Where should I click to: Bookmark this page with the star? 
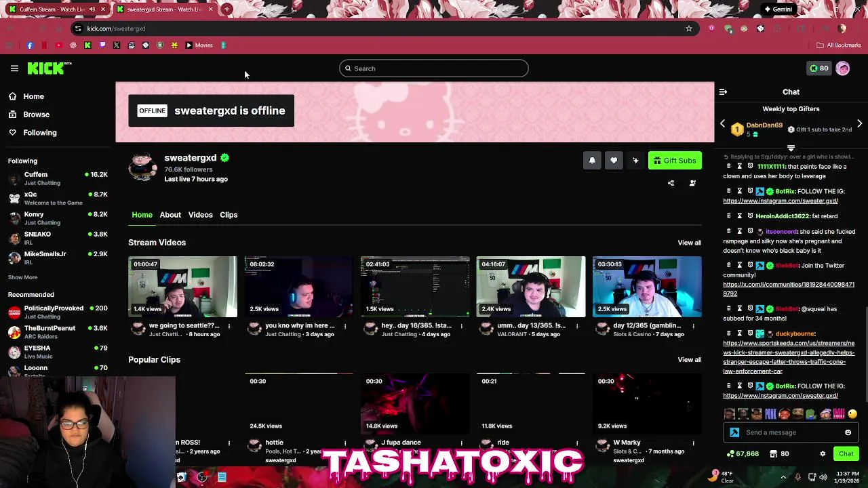pyautogui.click(x=689, y=28)
